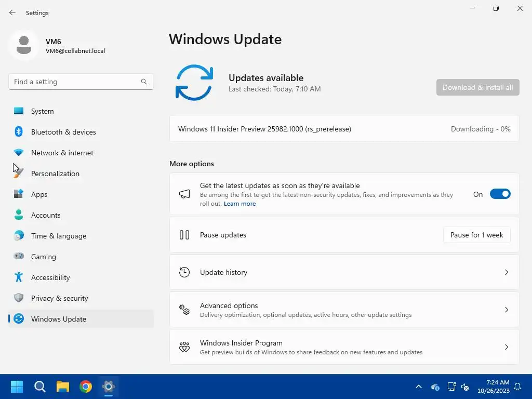Screen dimensions: 532x399
Task: Click the megaphone icon for latest updates
Action: pos(184,194)
